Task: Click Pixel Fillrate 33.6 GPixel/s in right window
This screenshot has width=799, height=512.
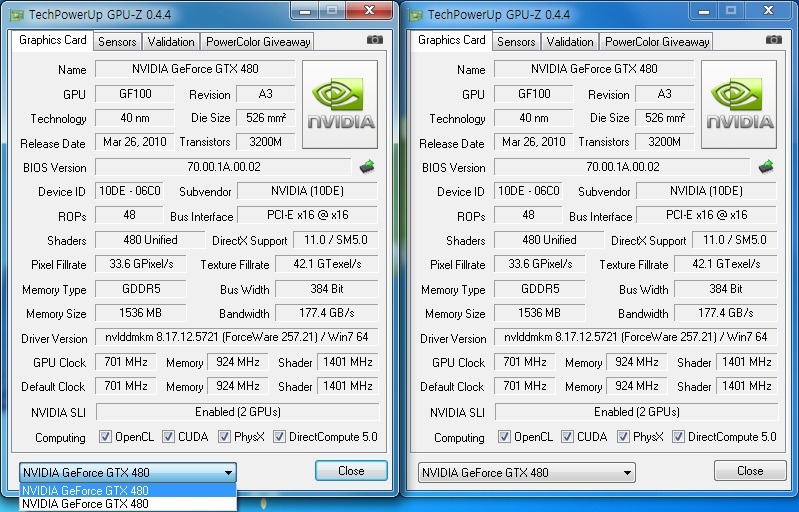Action: pyautogui.click(x=539, y=264)
